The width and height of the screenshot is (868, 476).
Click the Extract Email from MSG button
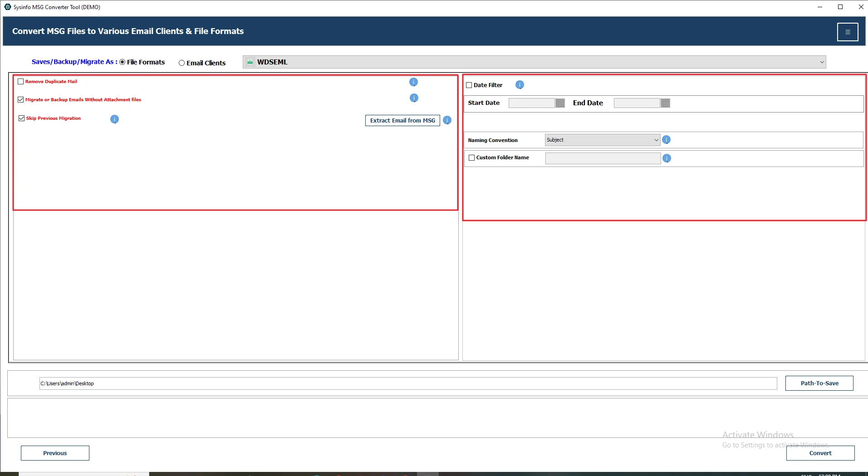click(402, 120)
